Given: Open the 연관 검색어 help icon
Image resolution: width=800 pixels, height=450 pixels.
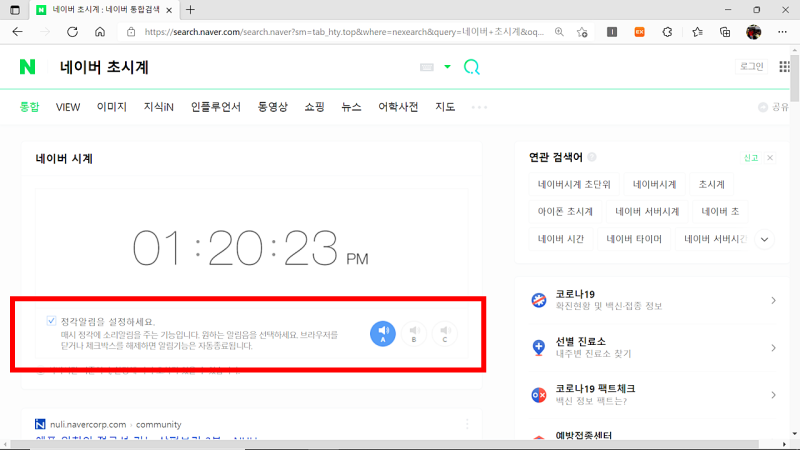Looking at the screenshot, I should click(x=592, y=157).
